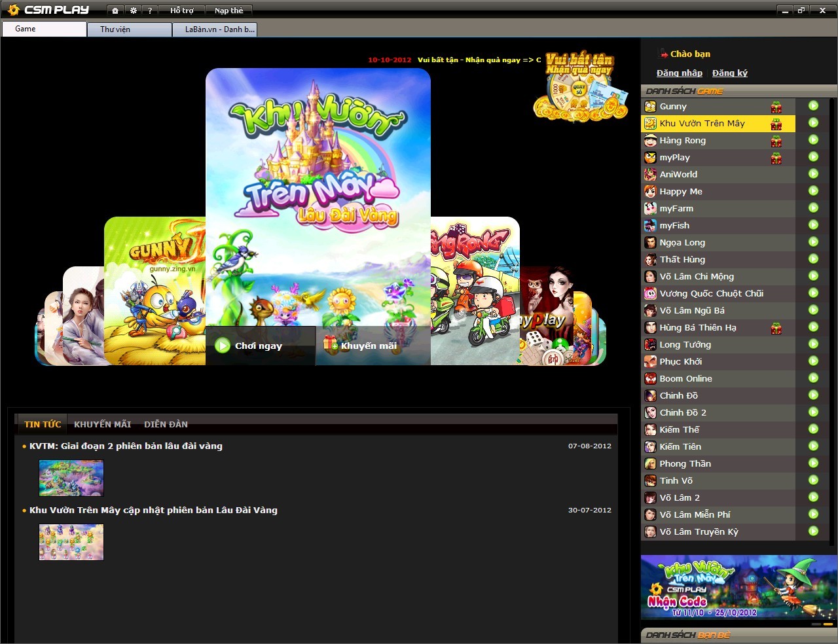Click the game icon beside Chinh Đồ 2
This screenshot has width=838, height=644.
(x=650, y=413)
